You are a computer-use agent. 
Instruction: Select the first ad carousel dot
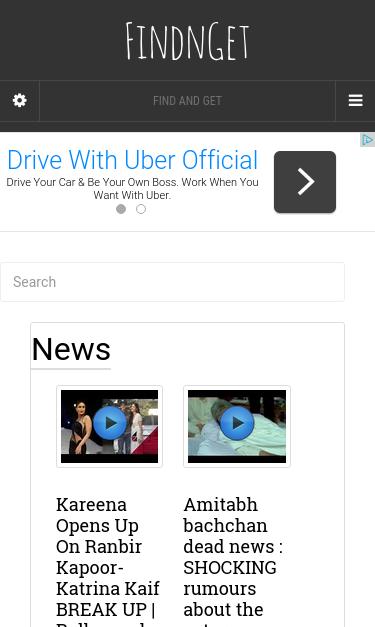point(121,209)
